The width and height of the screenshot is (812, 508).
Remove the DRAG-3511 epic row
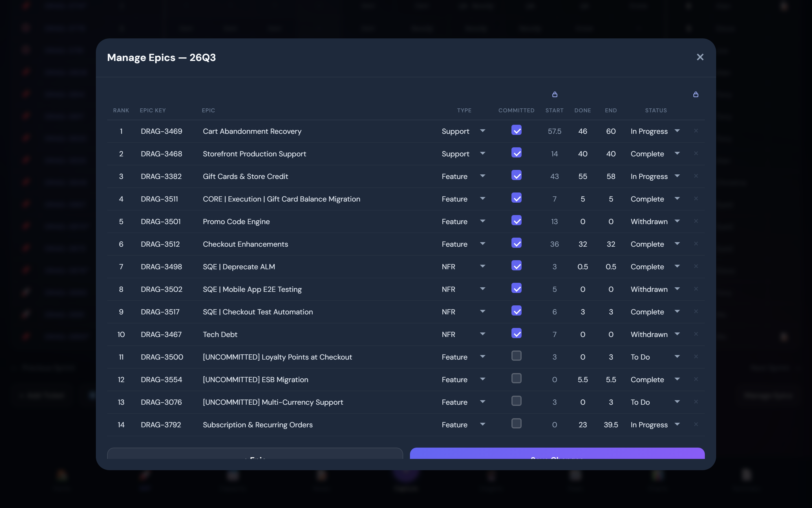point(696,199)
